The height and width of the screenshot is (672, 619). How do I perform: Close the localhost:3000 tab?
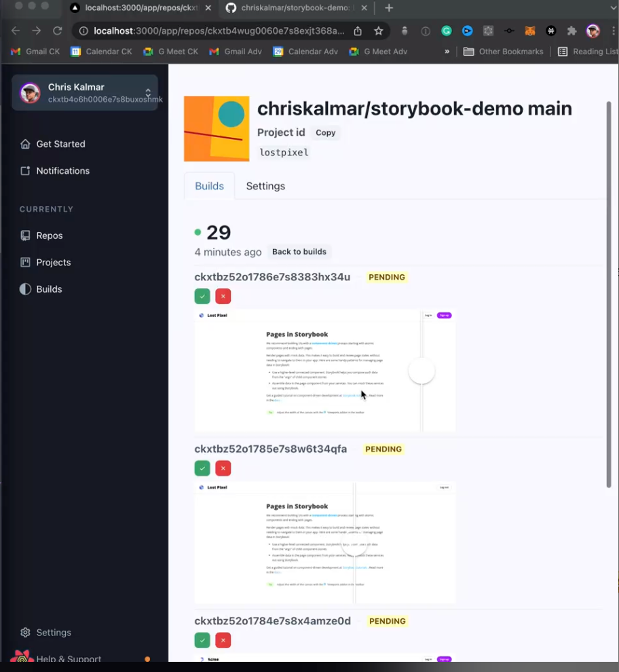pyautogui.click(x=208, y=7)
